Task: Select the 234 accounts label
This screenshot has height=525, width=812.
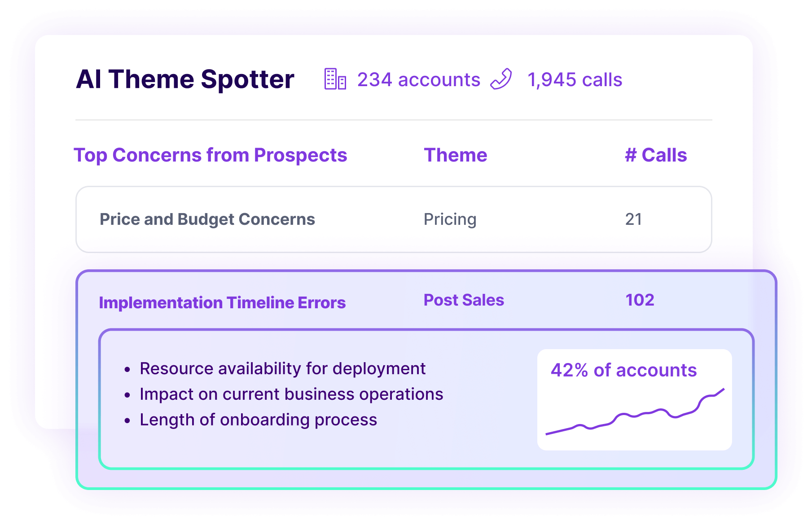Action: tap(419, 80)
